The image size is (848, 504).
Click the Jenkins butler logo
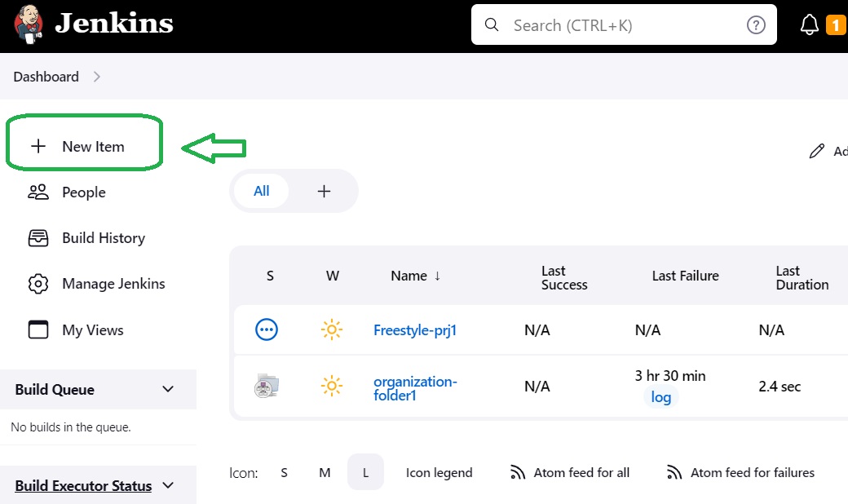click(29, 24)
